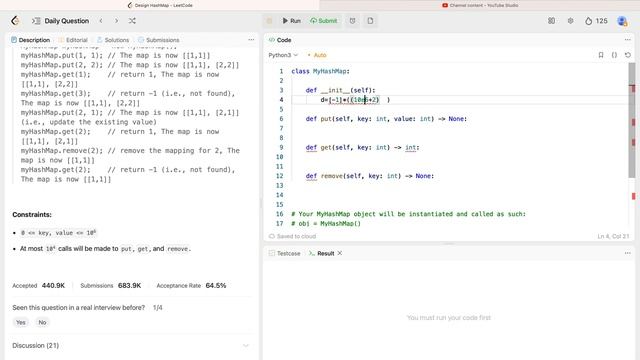This screenshot has height=360, width=640.
Task: Answer No to interview question
Action: [42, 322]
